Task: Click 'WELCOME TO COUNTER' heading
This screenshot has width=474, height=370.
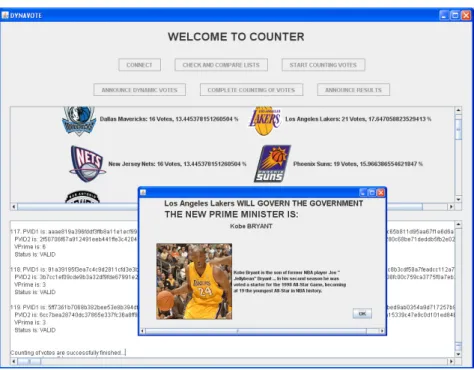Action: pos(236,37)
